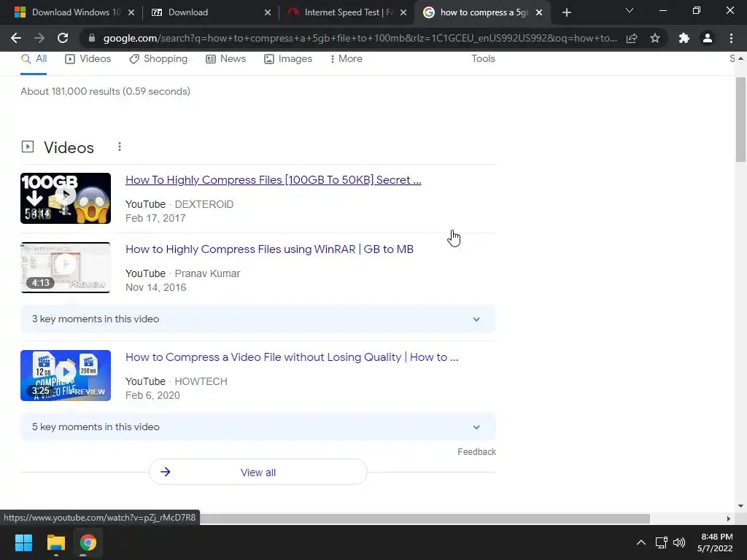Viewport: 747px width, 560px height.
Task: Select the News search filter
Action: click(x=226, y=59)
